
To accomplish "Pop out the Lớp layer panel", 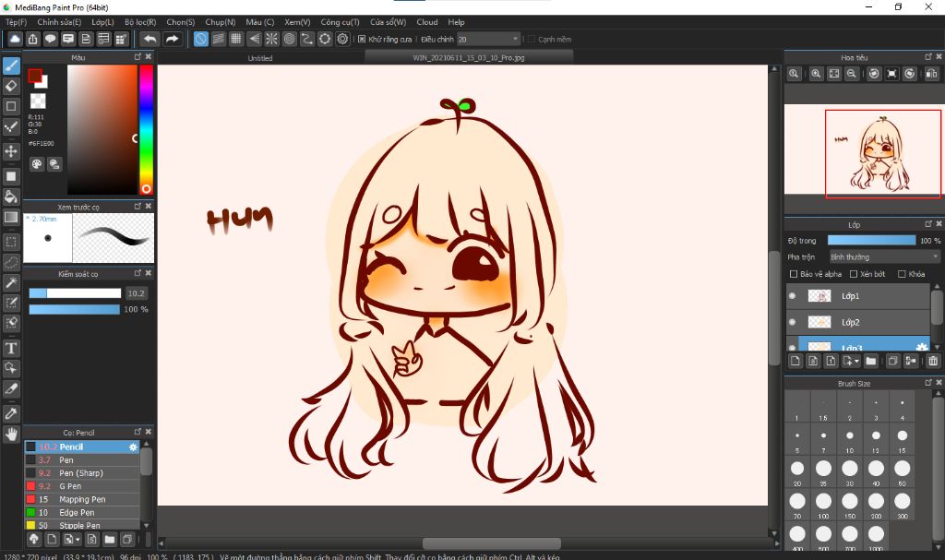I will click(928, 223).
